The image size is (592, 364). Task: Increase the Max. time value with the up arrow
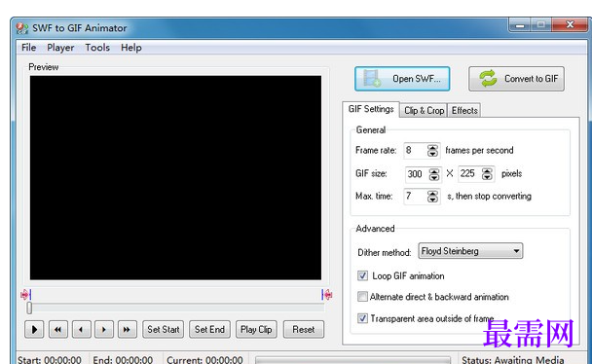[432, 193]
